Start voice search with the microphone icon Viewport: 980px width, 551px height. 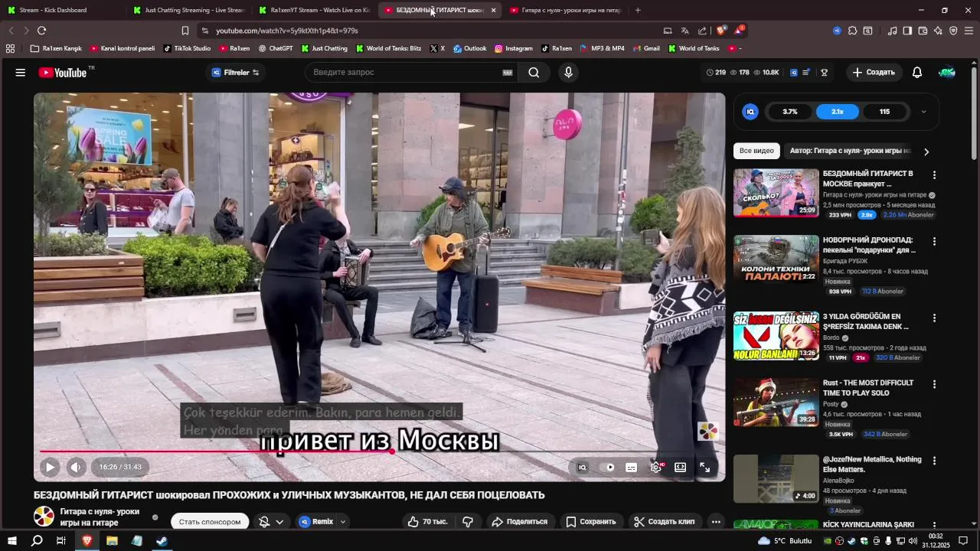click(568, 73)
